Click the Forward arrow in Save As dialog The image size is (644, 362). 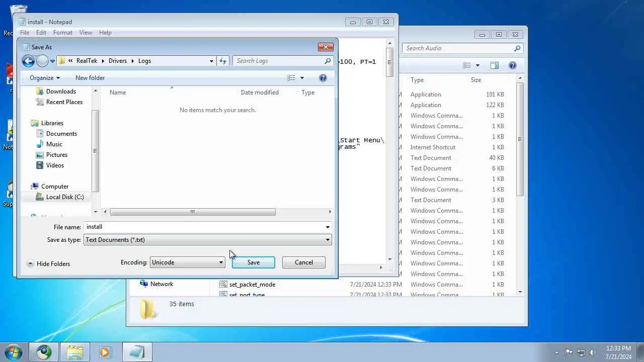coord(42,61)
